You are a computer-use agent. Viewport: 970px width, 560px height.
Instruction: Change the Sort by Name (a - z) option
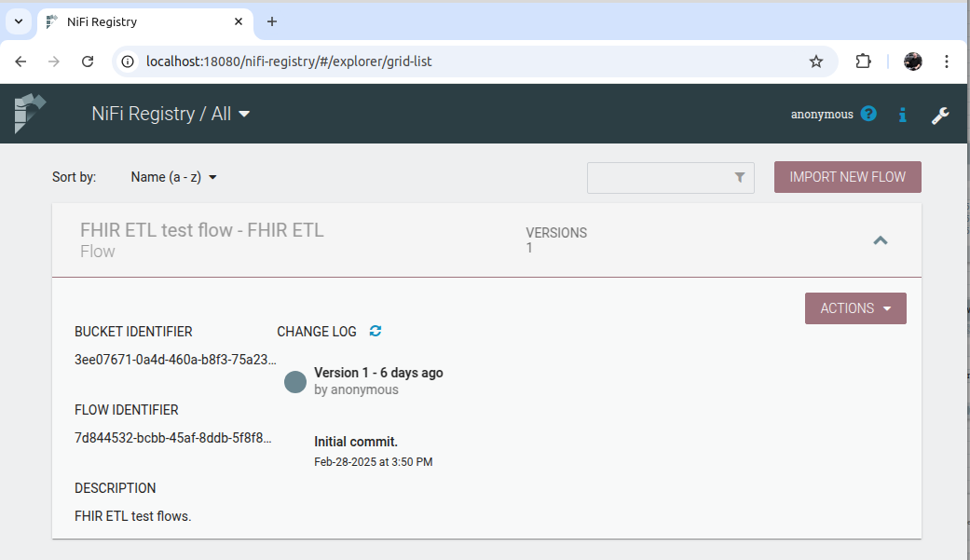pos(173,177)
